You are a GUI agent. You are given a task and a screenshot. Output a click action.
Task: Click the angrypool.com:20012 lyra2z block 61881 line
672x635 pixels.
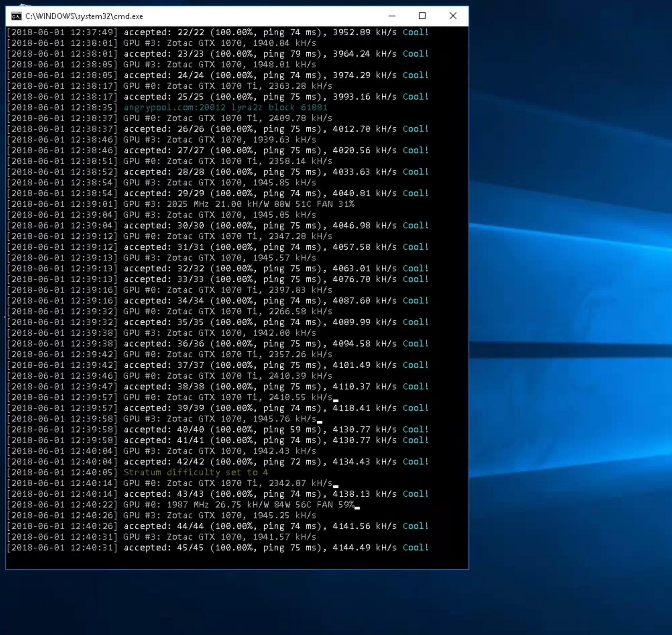coord(167,107)
